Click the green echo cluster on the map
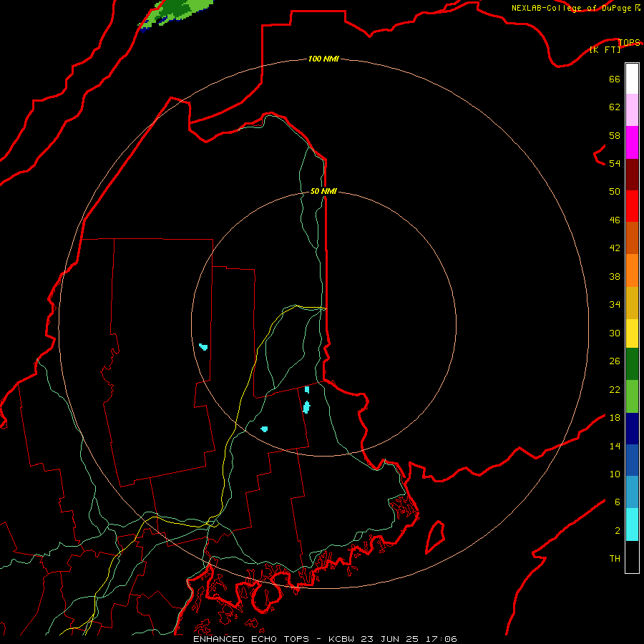Image resolution: width=644 pixels, height=644 pixels. [177, 14]
